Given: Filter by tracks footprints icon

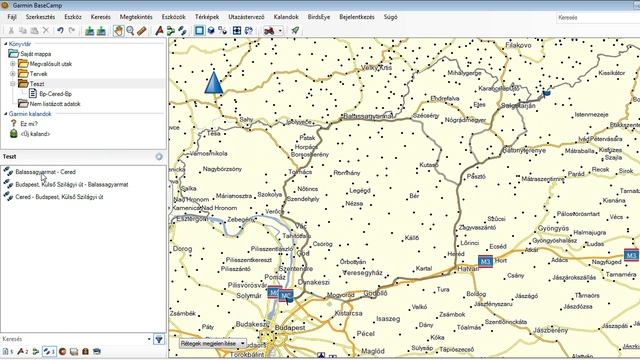Looking at the screenshot, I should (x=49, y=351).
